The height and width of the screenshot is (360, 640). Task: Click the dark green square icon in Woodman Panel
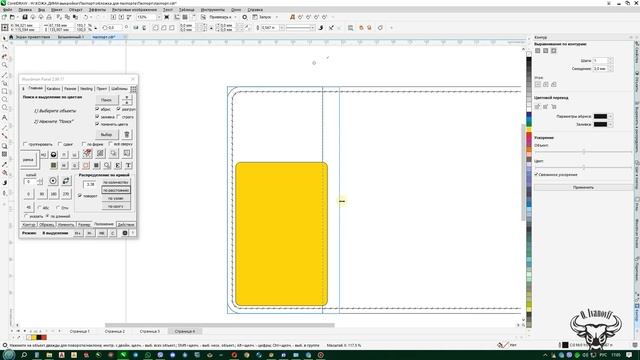coord(53,165)
